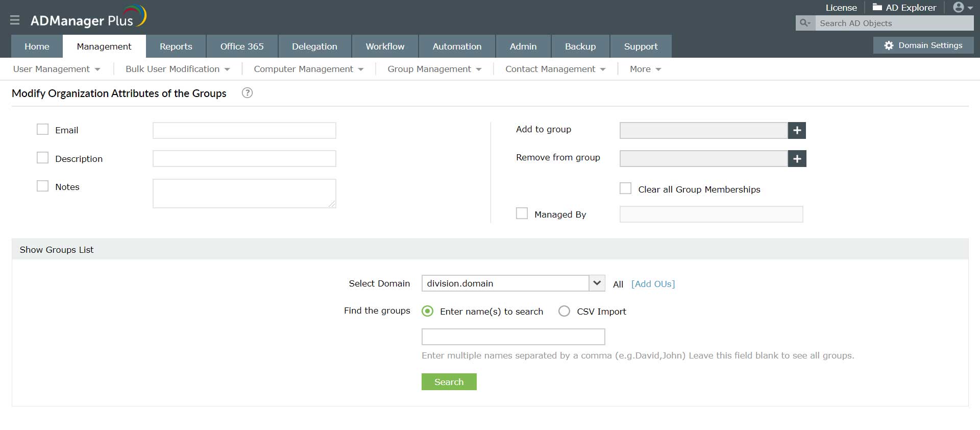The width and height of the screenshot is (980, 430).
Task: Click the Managed By field
Action: tap(711, 214)
